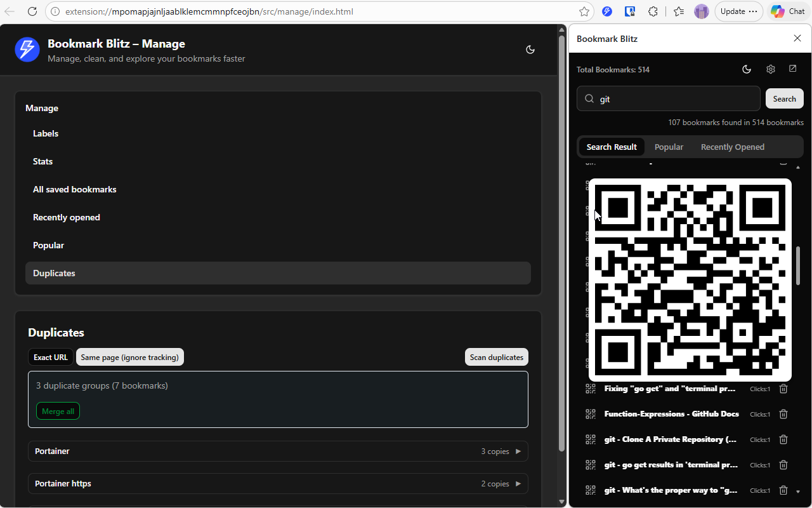Screen dimensions: 812x508
Task: Click the Scan duplicates button
Action: coord(497,357)
